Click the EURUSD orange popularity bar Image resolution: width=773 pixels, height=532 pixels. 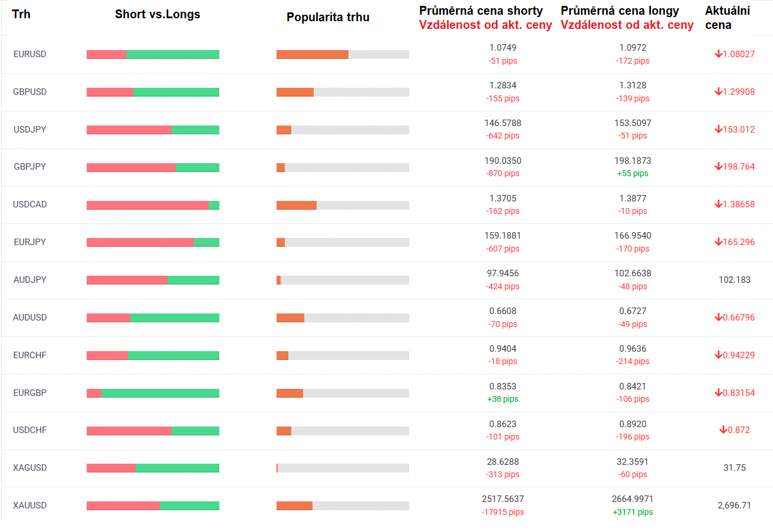point(313,55)
